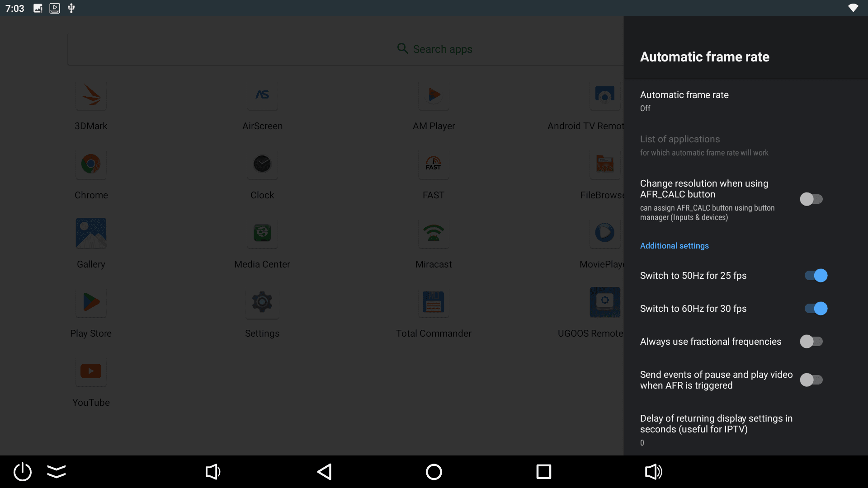This screenshot has width=868, height=488.
Task: Tap the hide navigation bar chevron icon
Action: (57, 472)
